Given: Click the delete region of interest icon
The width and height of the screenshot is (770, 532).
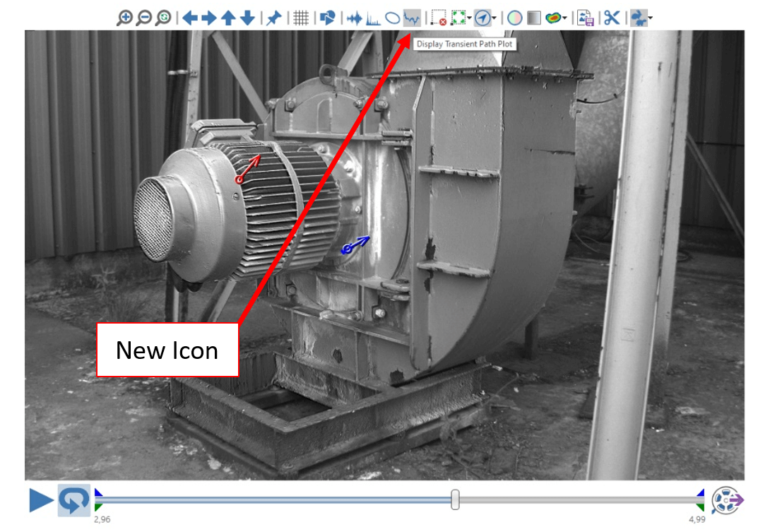Looking at the screenshot, I should click(x=439, y=18).
